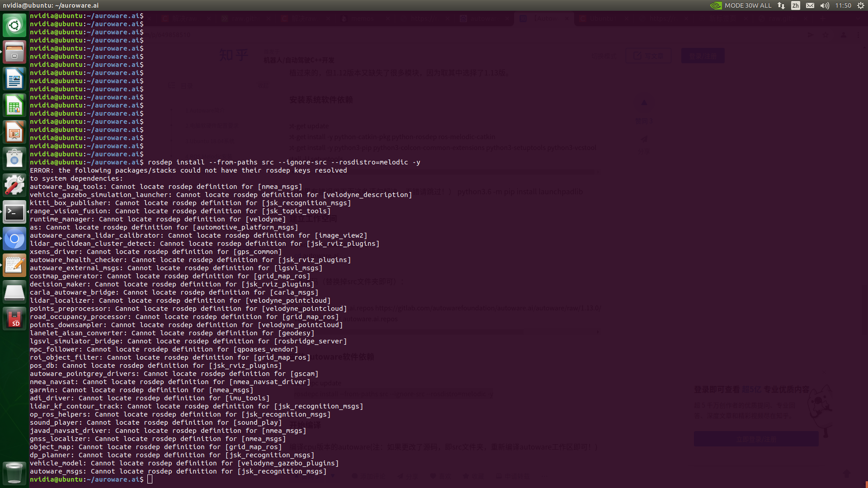Click the xsens_driver gps_common error line
This screenshot has height=488, width=868.
pos(156,252)
